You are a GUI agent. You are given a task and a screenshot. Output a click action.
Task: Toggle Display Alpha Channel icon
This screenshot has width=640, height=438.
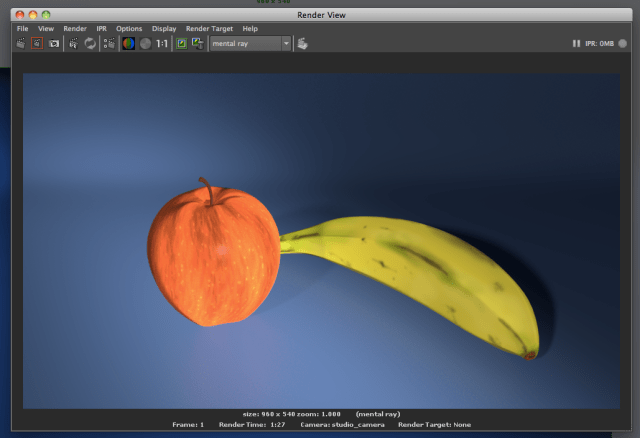144,44
